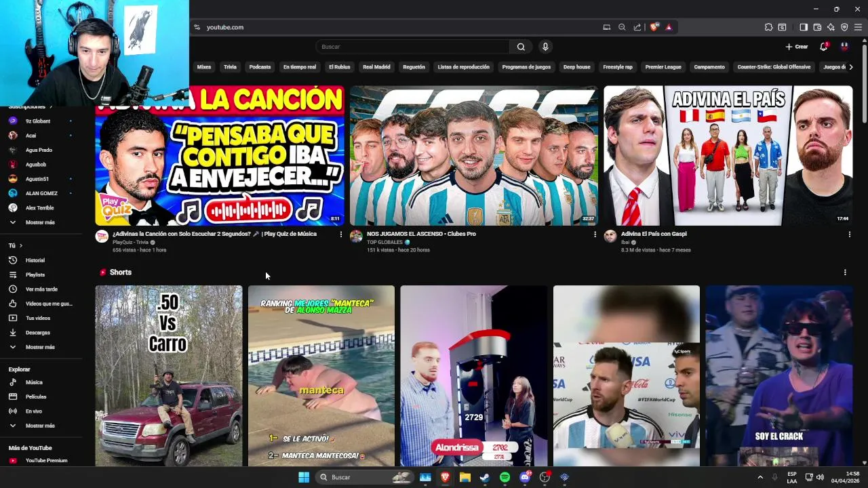The width and height of the screenshot is (868, 488).
Task: Open Películas under Explorar
Action: 41,396
